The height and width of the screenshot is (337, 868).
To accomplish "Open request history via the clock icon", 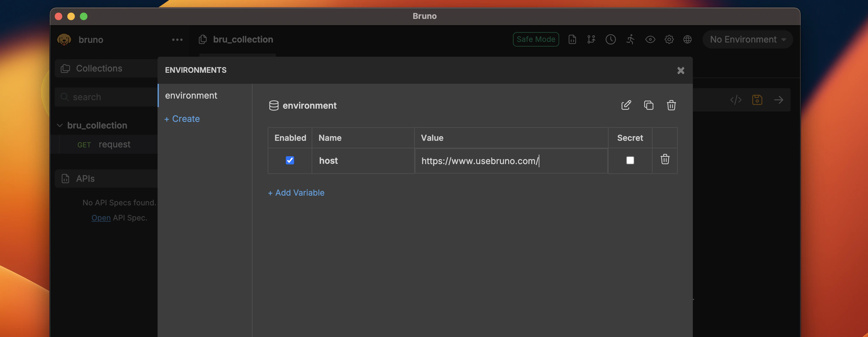I will tap(610, 39).
